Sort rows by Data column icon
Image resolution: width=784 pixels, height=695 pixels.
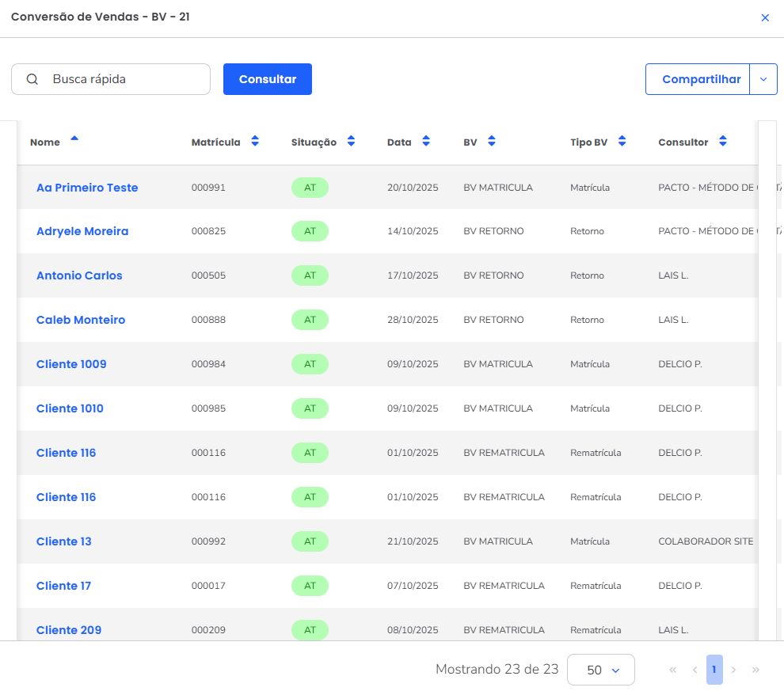point(426,142)
